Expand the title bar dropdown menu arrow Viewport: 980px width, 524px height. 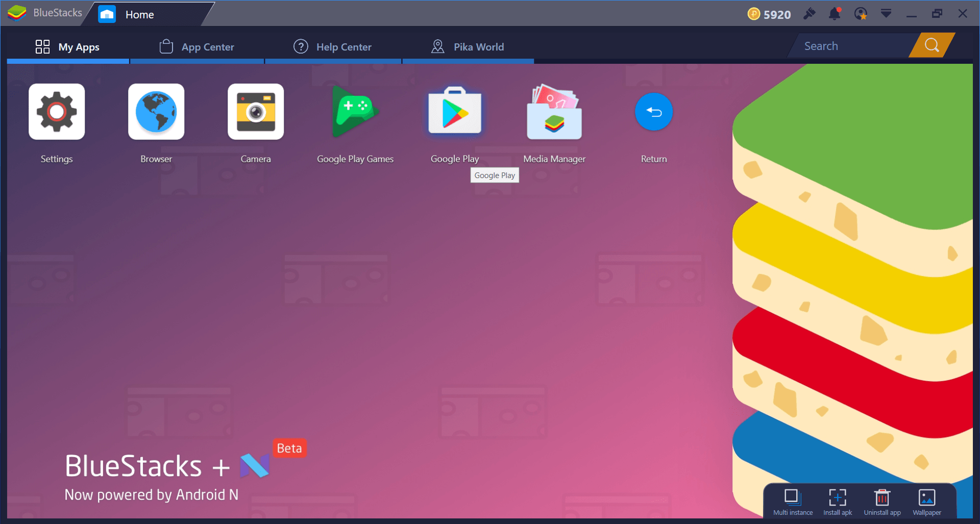(x=886, y=13)
